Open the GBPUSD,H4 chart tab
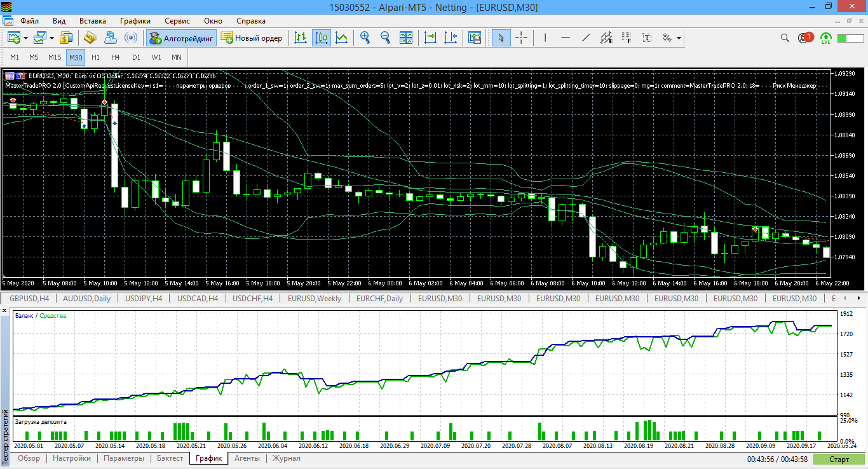The width and height of the screenshot is (868, 469). tap(30, 299)
